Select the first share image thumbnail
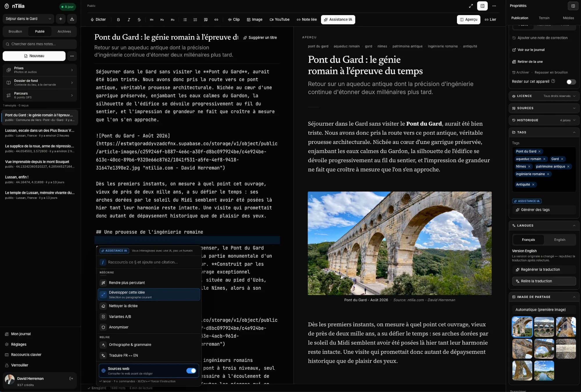Screen dimensions: 581x392 522,327
